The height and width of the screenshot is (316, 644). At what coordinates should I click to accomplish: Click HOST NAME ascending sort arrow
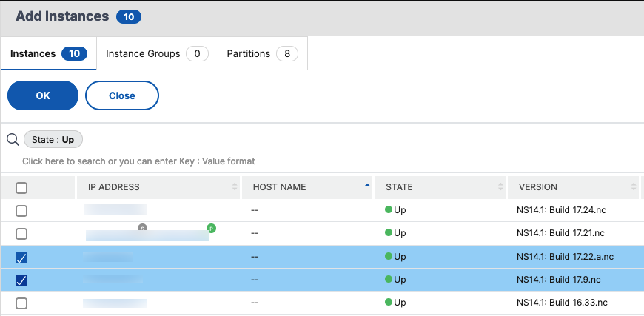(367, 186)
